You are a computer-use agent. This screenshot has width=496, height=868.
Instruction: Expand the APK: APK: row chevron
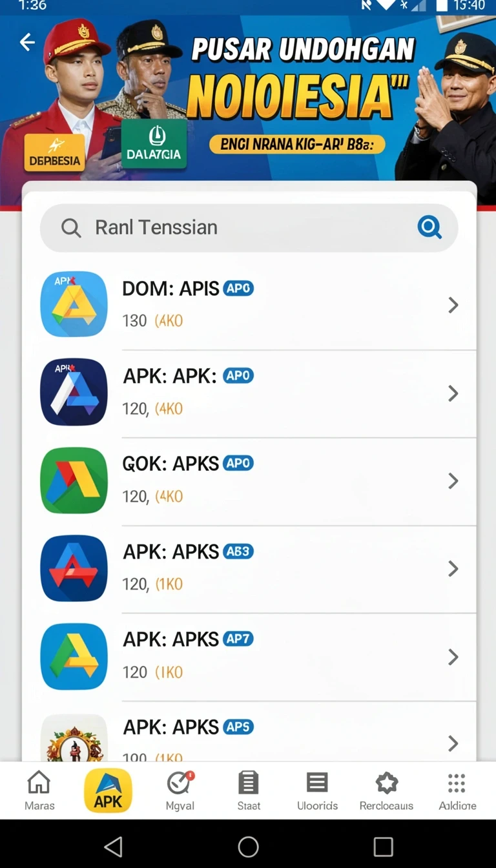click(453, 393)
